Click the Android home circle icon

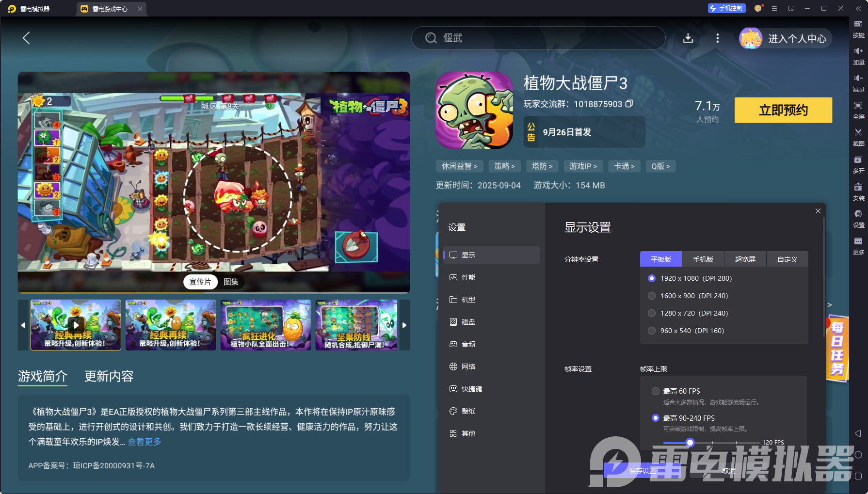click(x=858, y=455)
